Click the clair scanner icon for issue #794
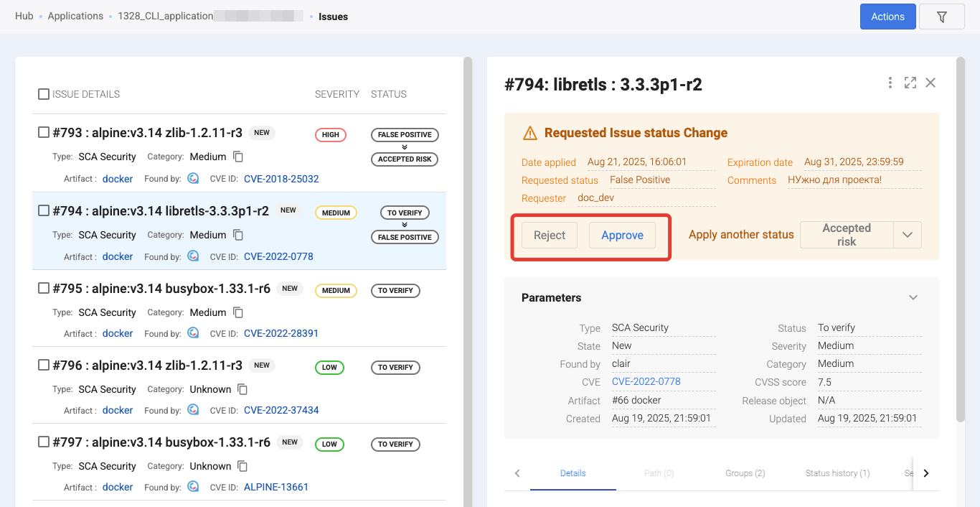This screenshot has height=507, width=980. (x=193, y=256)
